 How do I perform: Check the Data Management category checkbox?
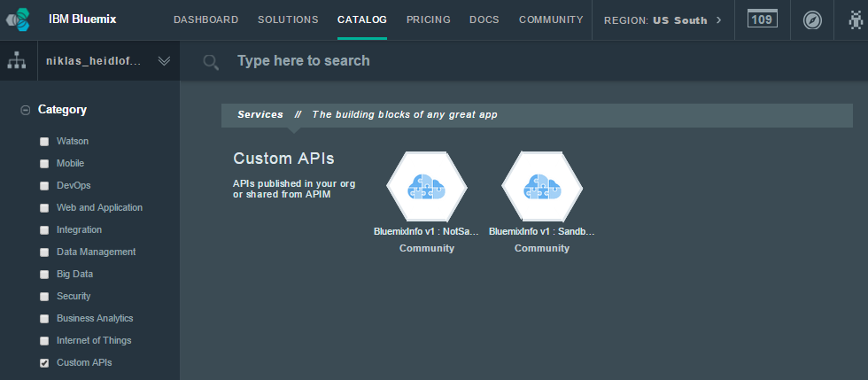pyautogui.click(x=44, y=252)
